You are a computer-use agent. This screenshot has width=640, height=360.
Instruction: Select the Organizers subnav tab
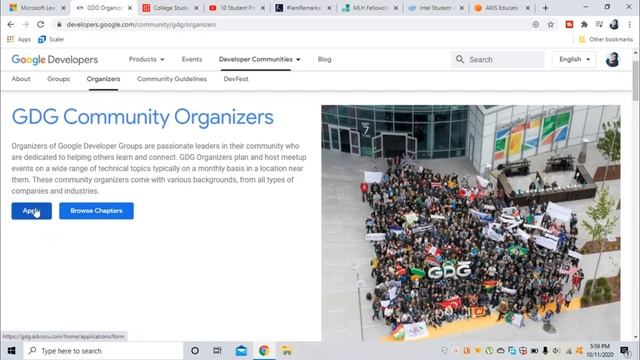(x=103, y=79)
